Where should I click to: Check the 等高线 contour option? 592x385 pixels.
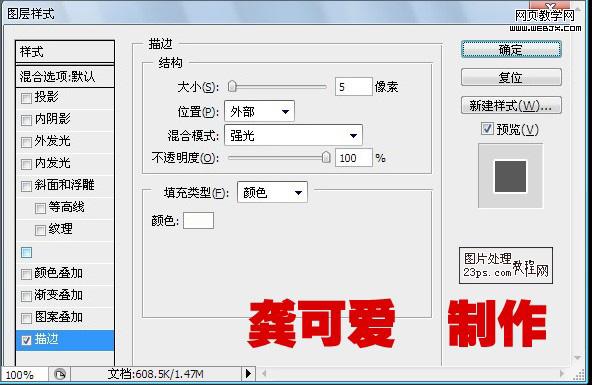40,208
